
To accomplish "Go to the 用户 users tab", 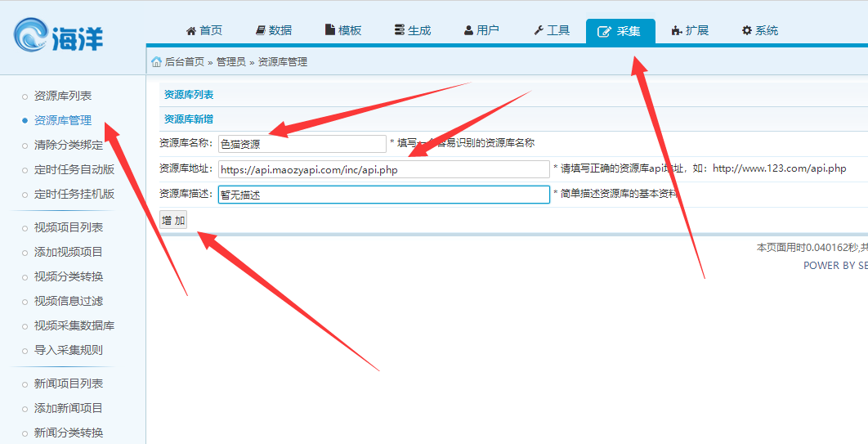I will (481, 30).
